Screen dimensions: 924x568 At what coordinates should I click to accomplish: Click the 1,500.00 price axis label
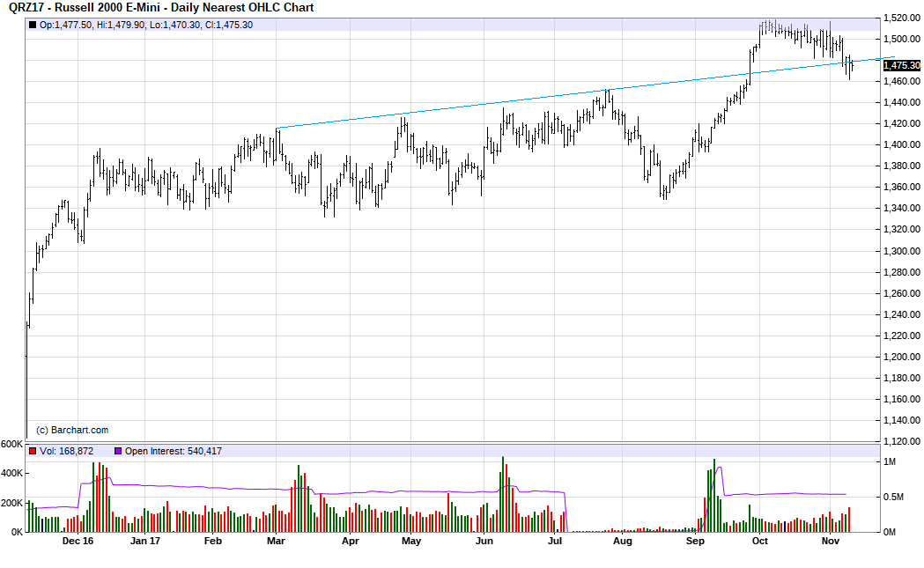point(902,40)
